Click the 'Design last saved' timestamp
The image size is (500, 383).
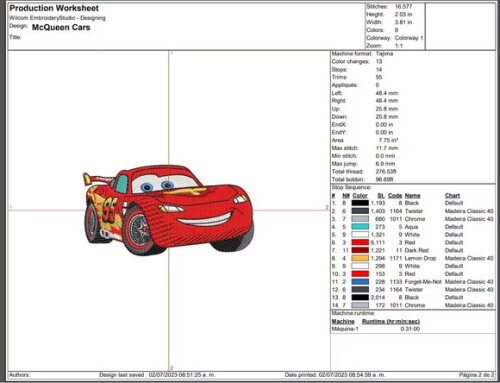[157, 375]
